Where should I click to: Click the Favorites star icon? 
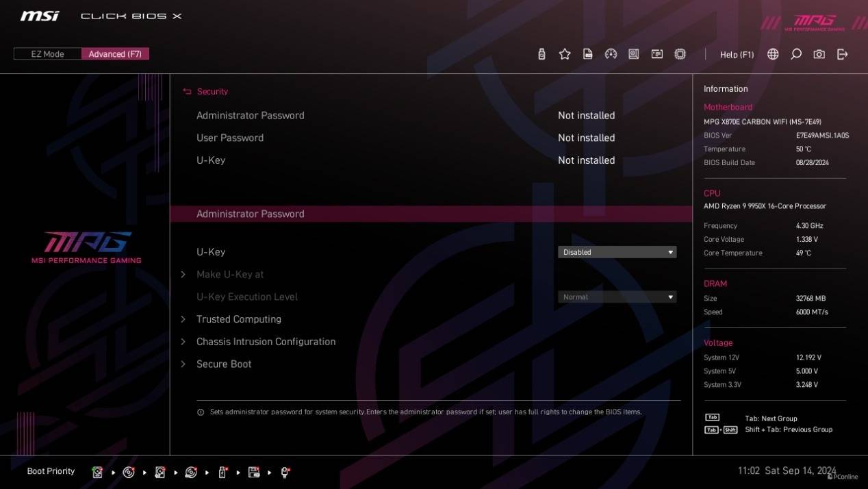[x=565, y=54]
